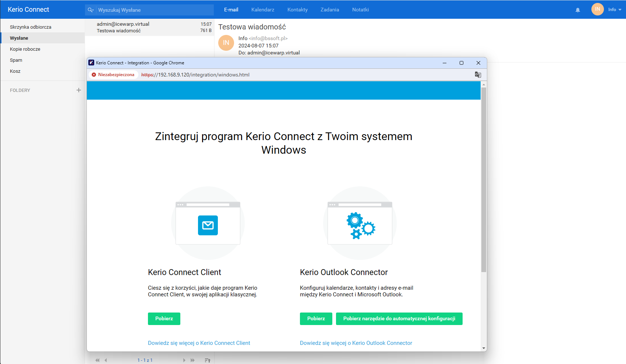Image resolution: width=626 pixels, height=364 pixels.
Task: Open the Info user dropdown menu
Action: [x=615, y=10]
